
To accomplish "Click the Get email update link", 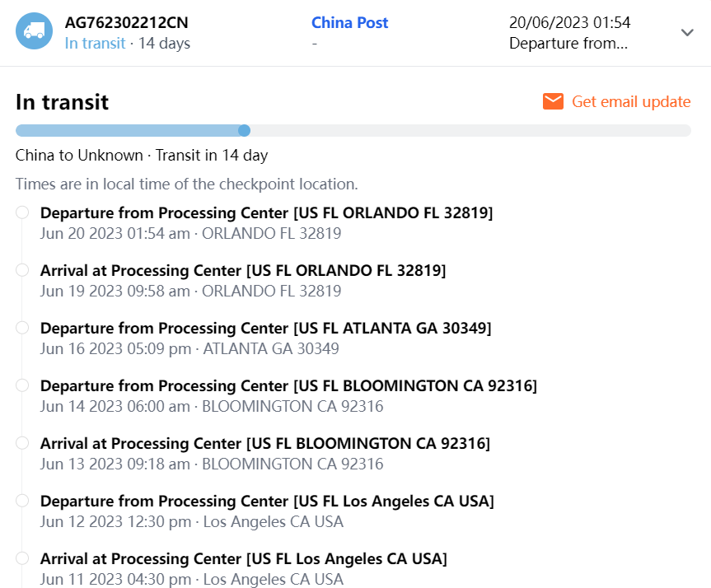I will click(631, 101).
